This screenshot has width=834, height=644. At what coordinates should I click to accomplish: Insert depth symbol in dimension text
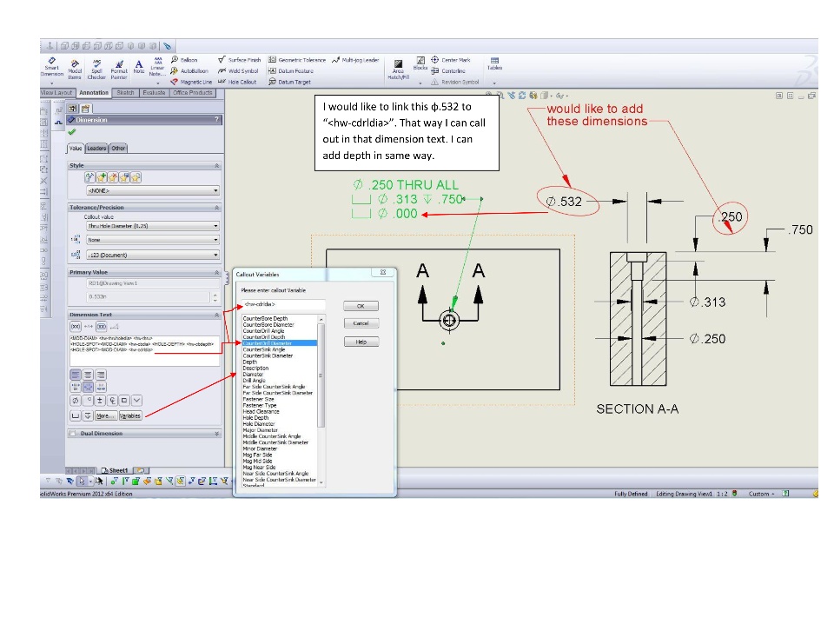88,415
